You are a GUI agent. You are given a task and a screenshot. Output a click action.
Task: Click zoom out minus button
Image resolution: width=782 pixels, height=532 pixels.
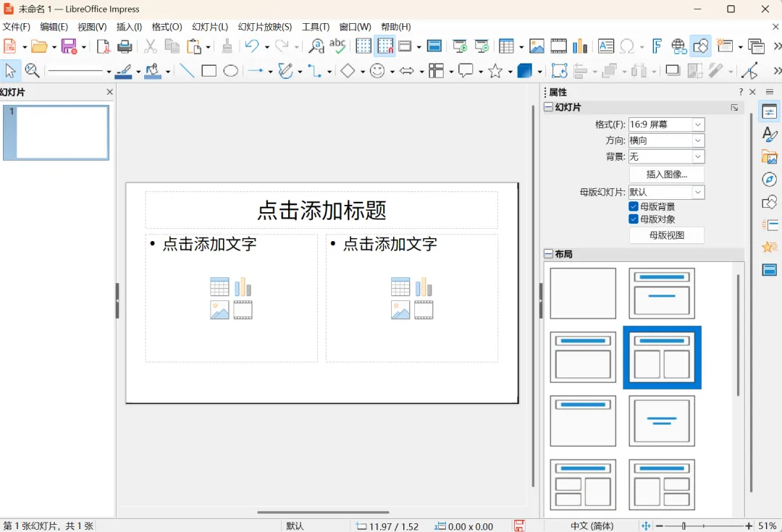click(x=660, y=526)
